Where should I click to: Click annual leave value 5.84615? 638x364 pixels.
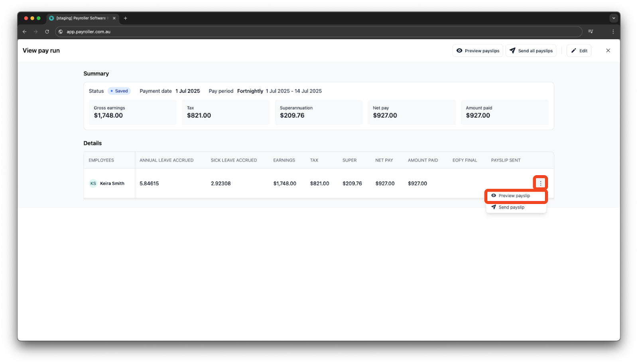[149, 184]
